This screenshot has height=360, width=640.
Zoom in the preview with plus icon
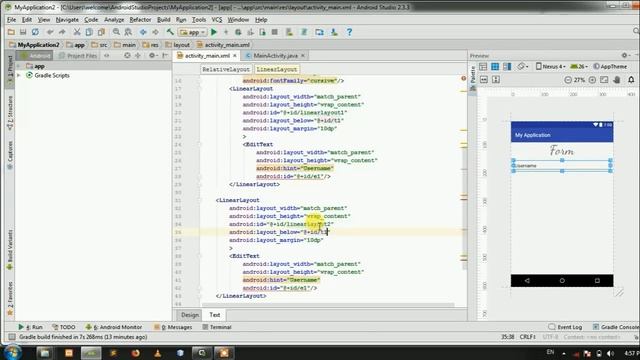coord(592,80)
